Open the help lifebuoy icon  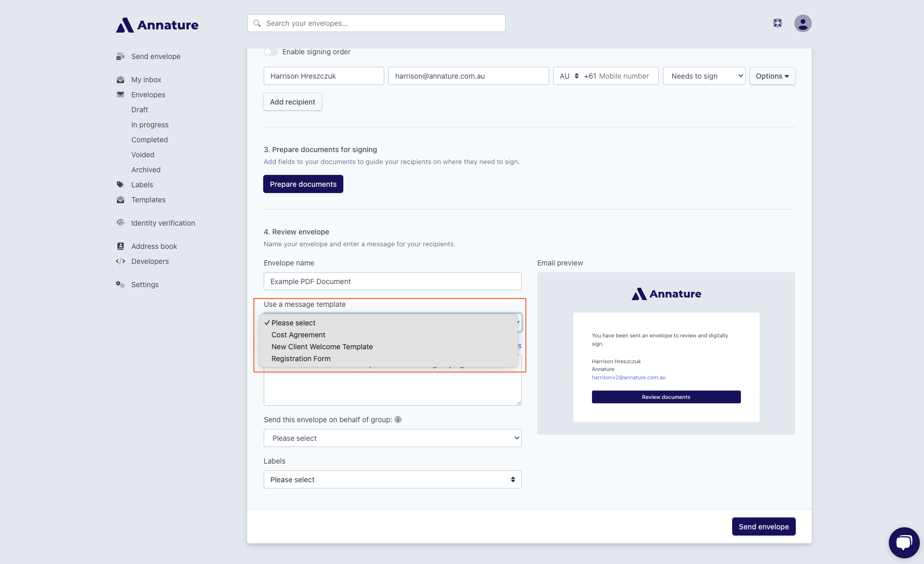pyautogui.click(x=778, y=23)
